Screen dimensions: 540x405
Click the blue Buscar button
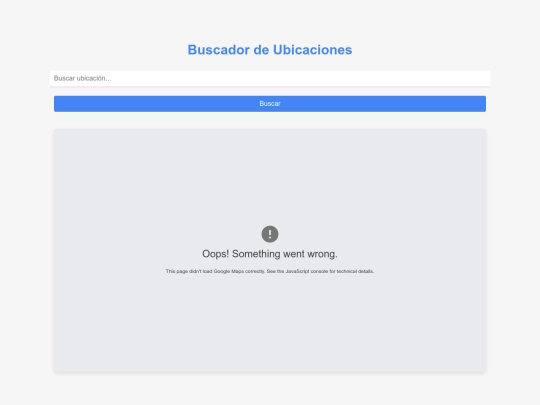[270, 104]
